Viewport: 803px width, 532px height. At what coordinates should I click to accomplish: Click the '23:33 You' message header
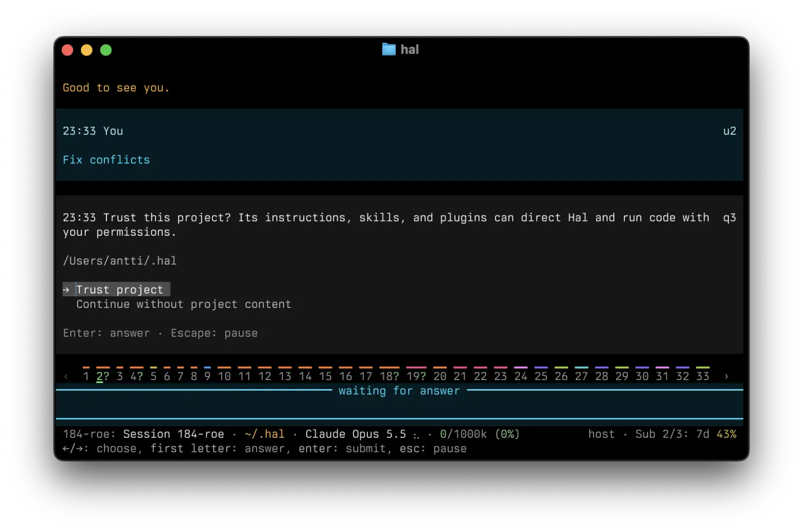(92, 131)
